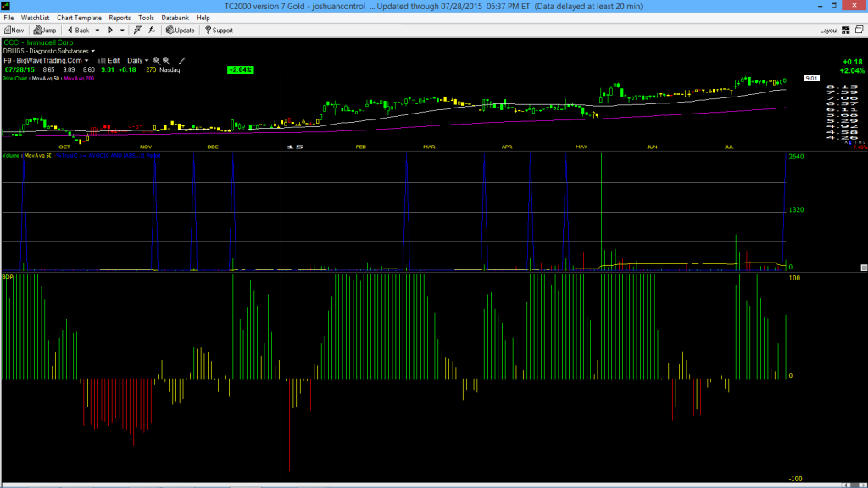
Task: Click the Edit chart button
Action: (108, 61)
